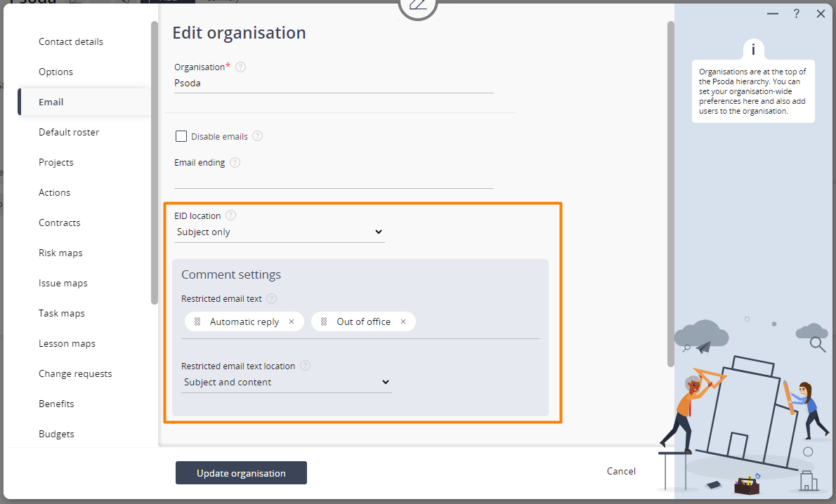The height and width of the screenshot is (504, 836).
Task: Click the question mark help button in the top right
Action: 796,14
